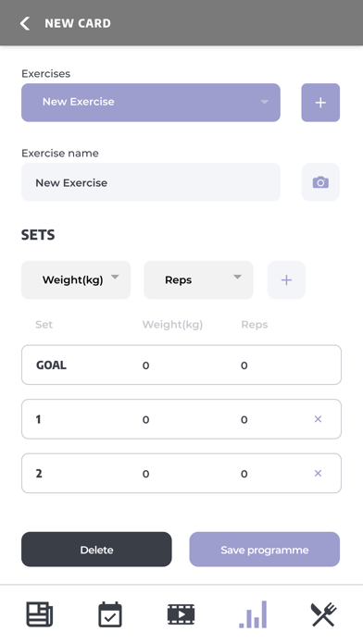Edit GOAL weight value
This screenshot has height=644, width=363.
tap(146, 365)
